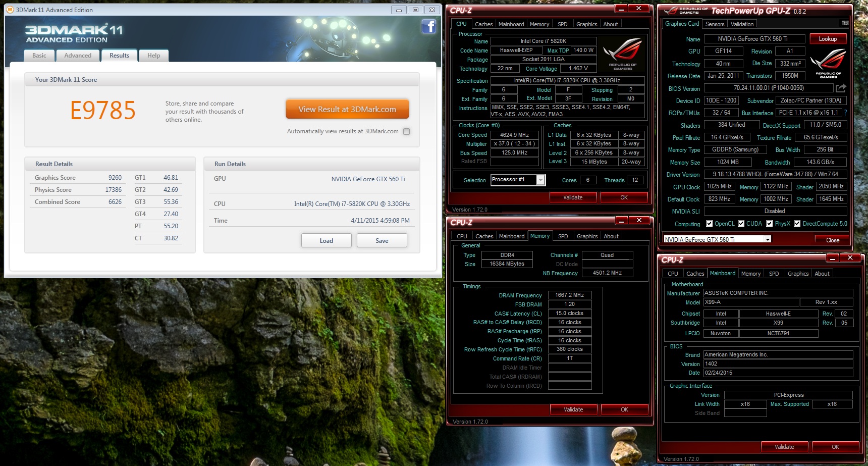The width and height of the screenshot is (868, 466).
Task: Select the Results tab in 3DMark
Action: [x=120, y=56]
